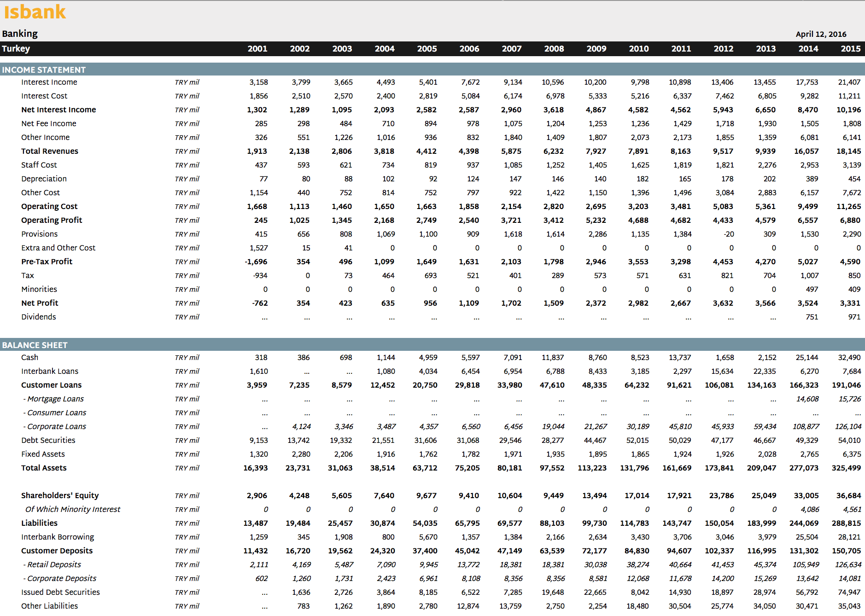Select the Net Profit row label

[40, 303]
